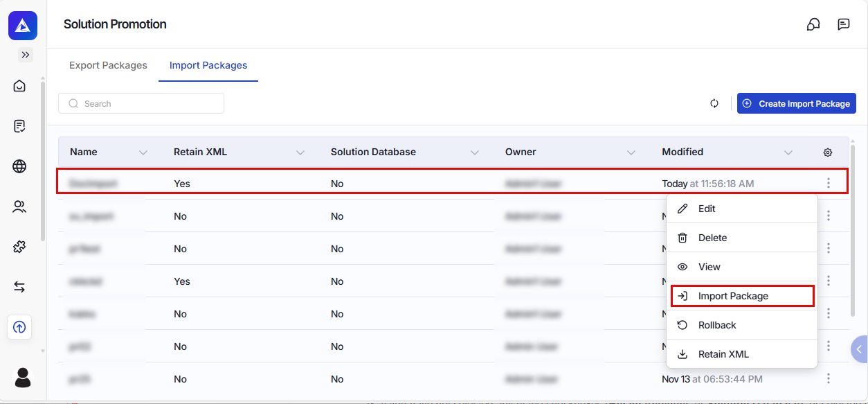The image size is (868, 404).
Task: Open the Solution Database column dropdown
Action: [x=475, y=152]
